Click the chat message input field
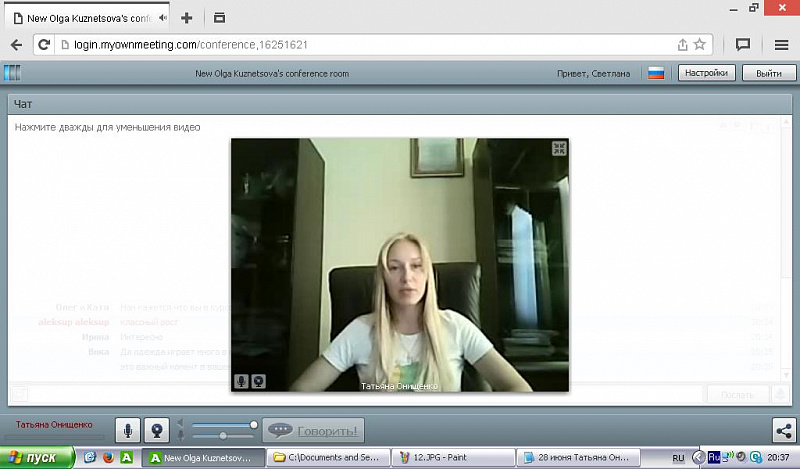The width and height of the screenshot is (800, 469). tap(360, 394)
